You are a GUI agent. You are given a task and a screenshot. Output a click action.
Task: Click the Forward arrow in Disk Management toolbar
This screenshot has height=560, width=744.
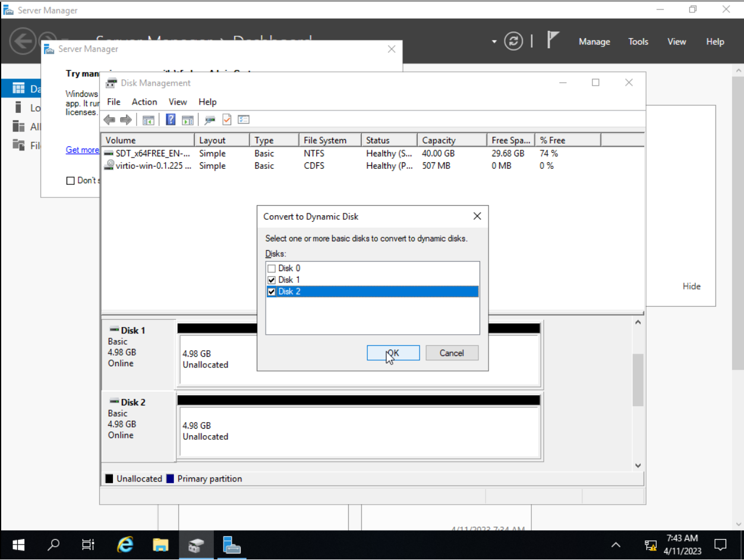point(125,120)
